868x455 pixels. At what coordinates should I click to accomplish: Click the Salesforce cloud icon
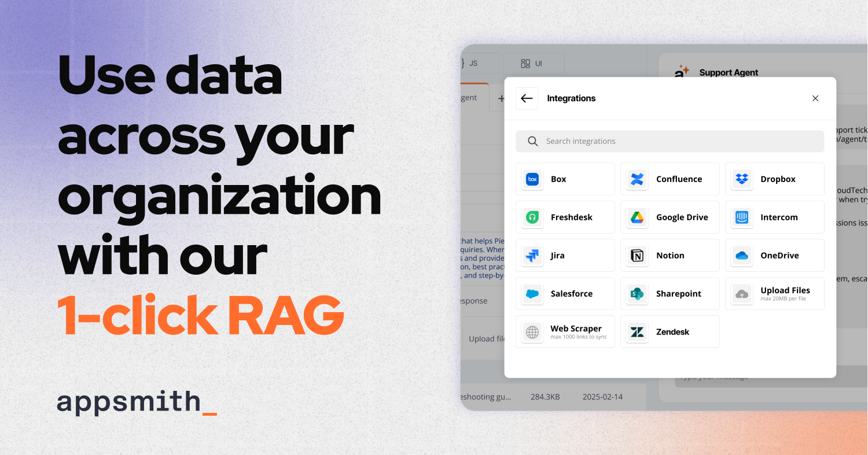click(x=532, y=294)
